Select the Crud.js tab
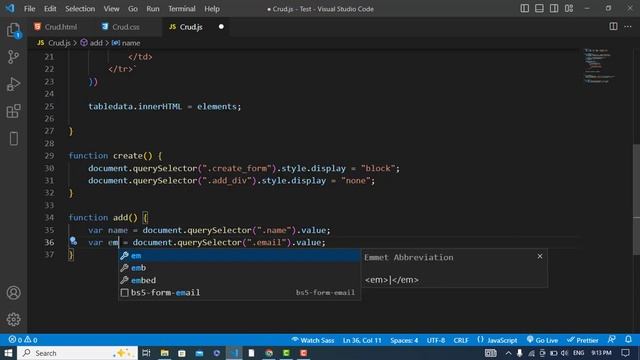 (x=191, y=27)
